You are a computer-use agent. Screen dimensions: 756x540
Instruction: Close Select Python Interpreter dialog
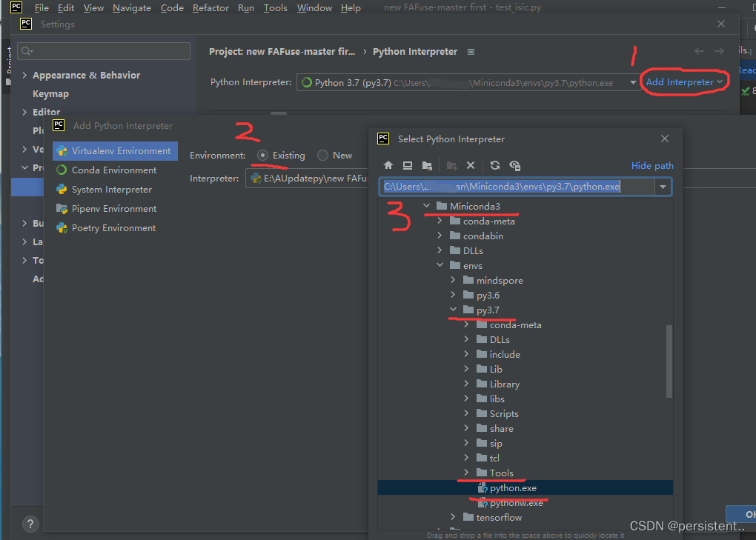click(665, 139)
